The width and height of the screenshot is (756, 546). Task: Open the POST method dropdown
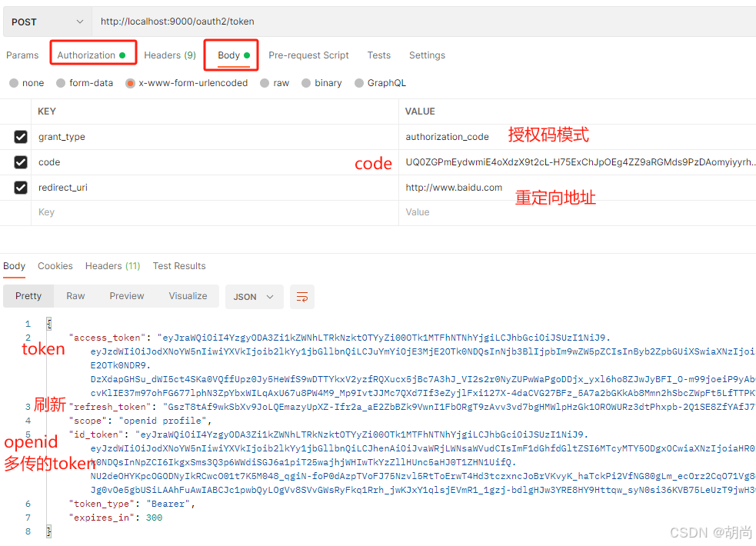[x=48, y=22]
